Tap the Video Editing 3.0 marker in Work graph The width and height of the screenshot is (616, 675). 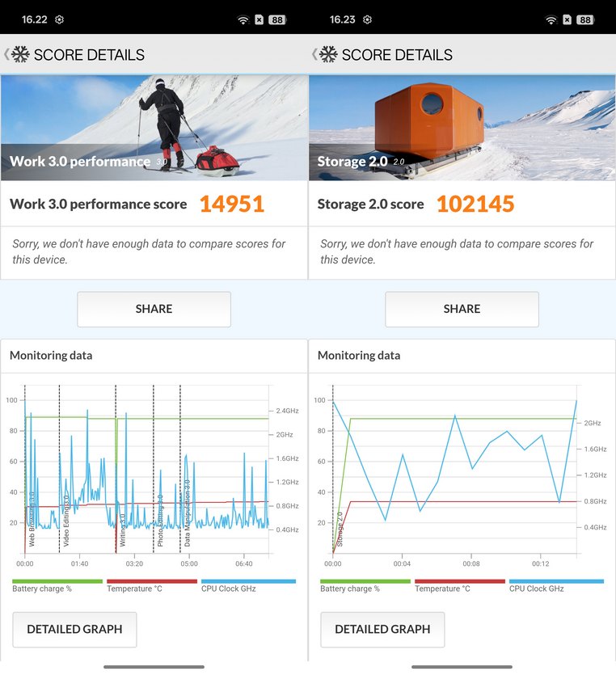click(66, 521)
